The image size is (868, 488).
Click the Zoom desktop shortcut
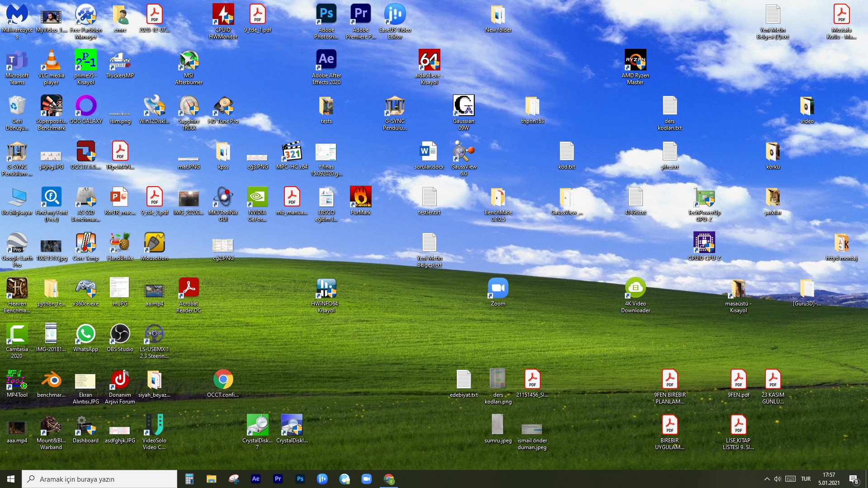click(498, 289)
